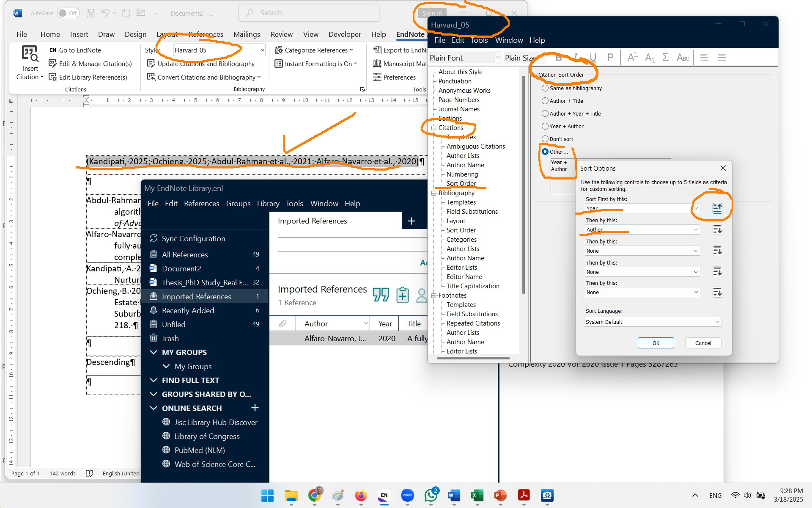Click Go to EndNote icon
Image resolution: width=812 pixels, height=508 pixels.
pos(52,50)
